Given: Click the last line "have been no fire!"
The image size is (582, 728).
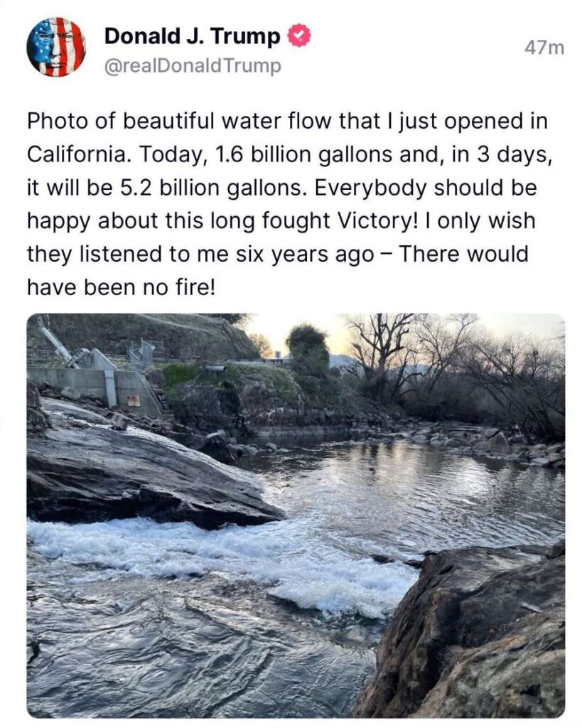Looking at the screenshot, I should pos(120,287).
